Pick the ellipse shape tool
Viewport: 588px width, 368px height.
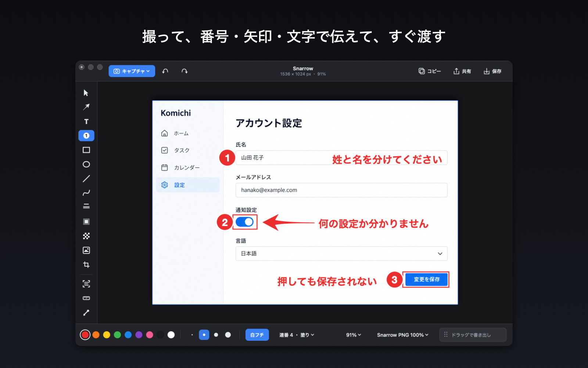point(86,164)
